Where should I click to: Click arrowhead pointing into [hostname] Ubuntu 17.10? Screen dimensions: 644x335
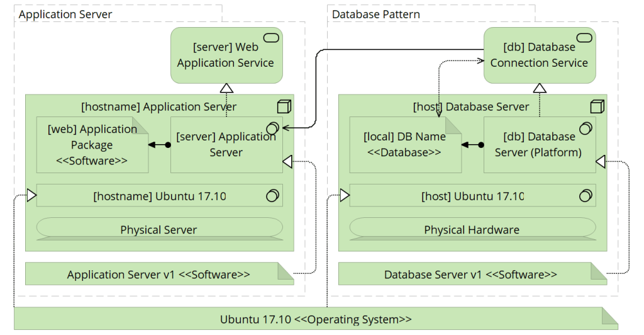[31, 196]
